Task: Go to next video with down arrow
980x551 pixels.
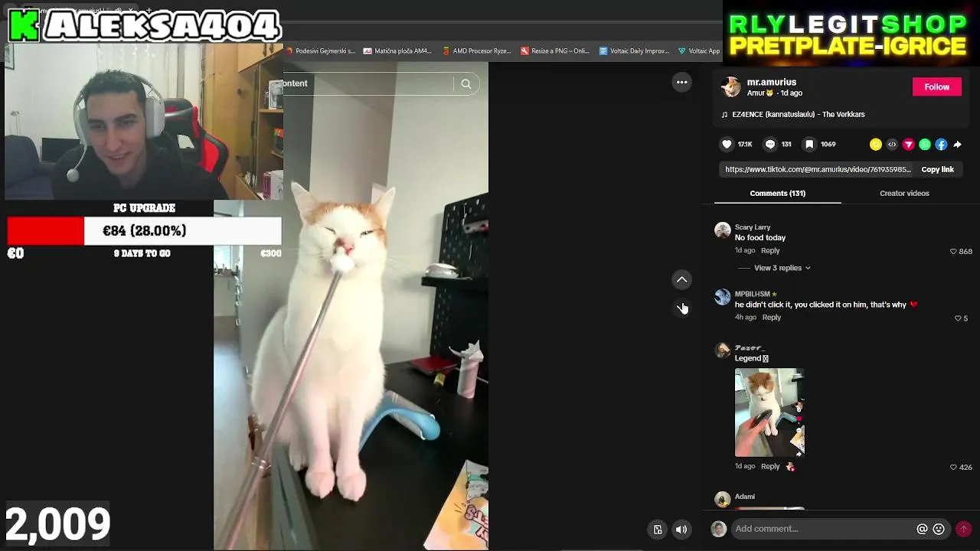Action: [681, 308]
